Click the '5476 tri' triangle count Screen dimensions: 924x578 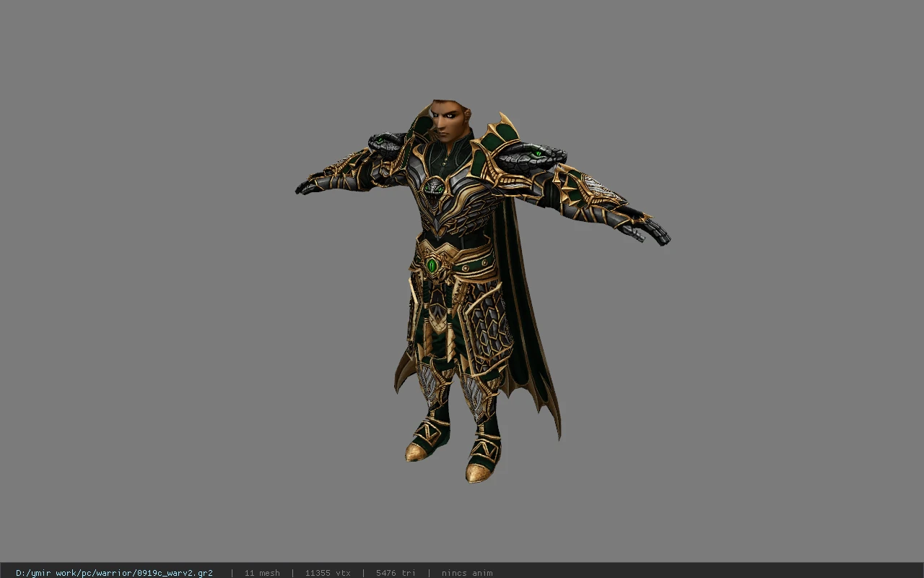point(396,573)
